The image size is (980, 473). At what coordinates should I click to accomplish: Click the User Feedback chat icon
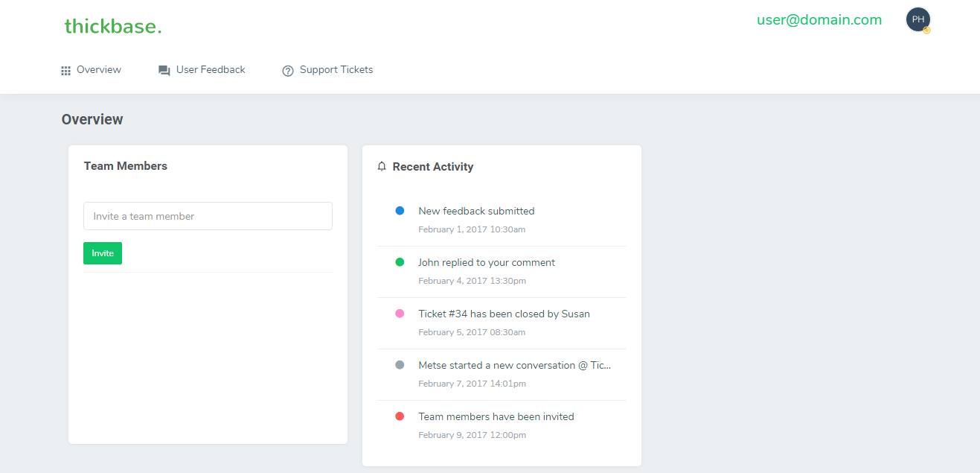(x=164, y=71)
